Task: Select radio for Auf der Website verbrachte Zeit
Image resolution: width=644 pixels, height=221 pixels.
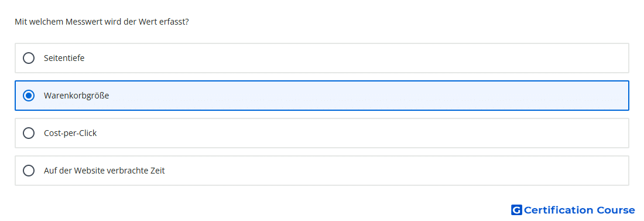Action: [29, 171]
